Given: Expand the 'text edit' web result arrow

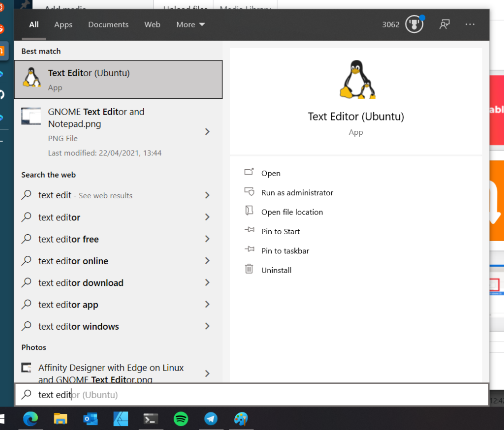Looking at the screenshot, I should 207,195.
